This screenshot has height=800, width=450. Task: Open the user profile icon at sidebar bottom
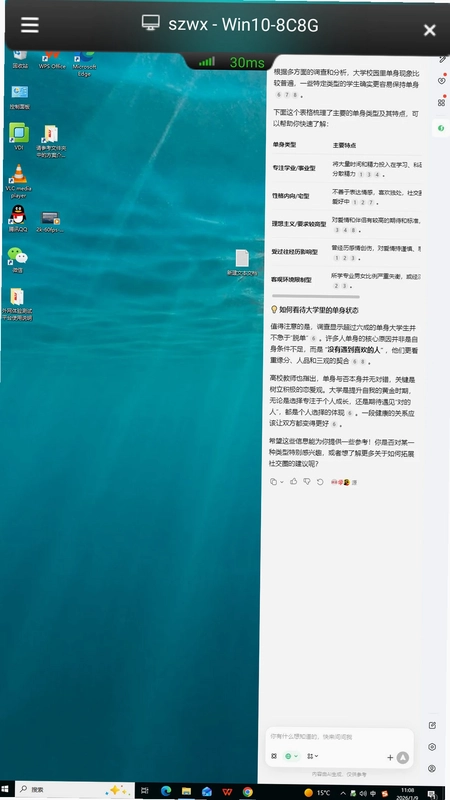[432, 768]
